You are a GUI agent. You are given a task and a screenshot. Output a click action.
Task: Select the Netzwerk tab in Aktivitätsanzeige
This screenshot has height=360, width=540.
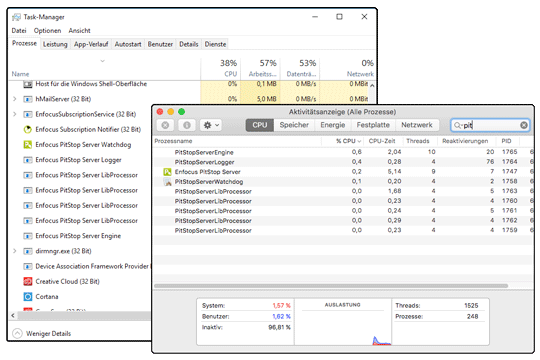(417, 125)
